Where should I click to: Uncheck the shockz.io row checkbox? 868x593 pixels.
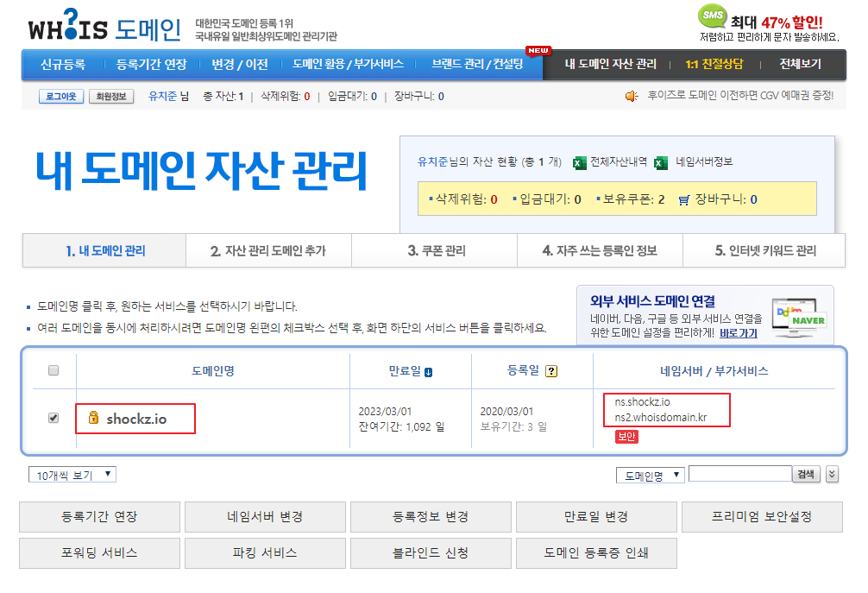coord(53,418)
